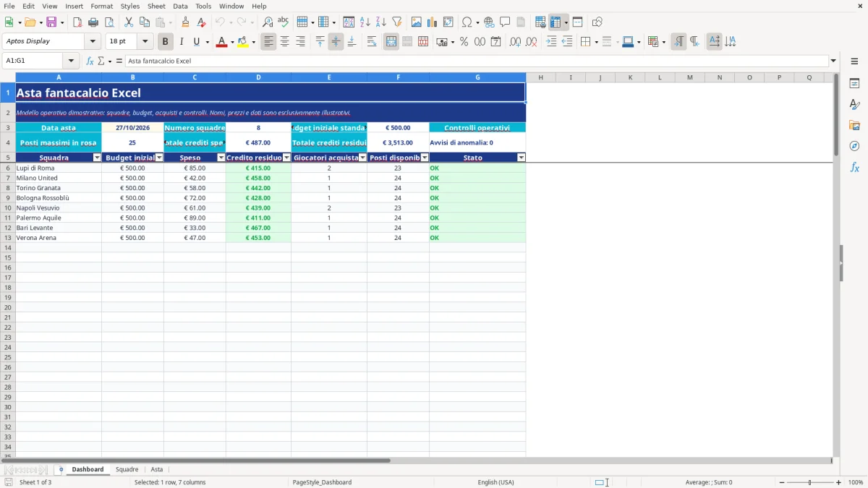Click the Cut scissors icon
Image resolution: width=868 pixels, height=488 pixels.
click(129, 22)
